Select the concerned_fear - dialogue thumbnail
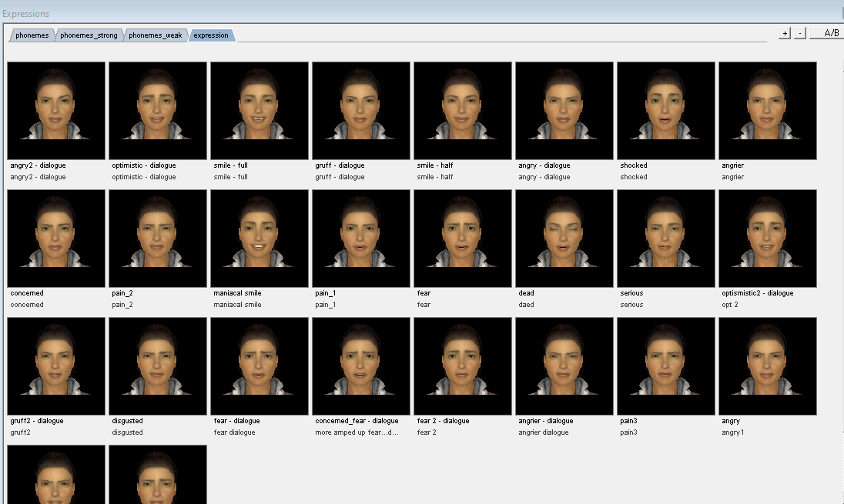844x504 pixels. (361, 366)
